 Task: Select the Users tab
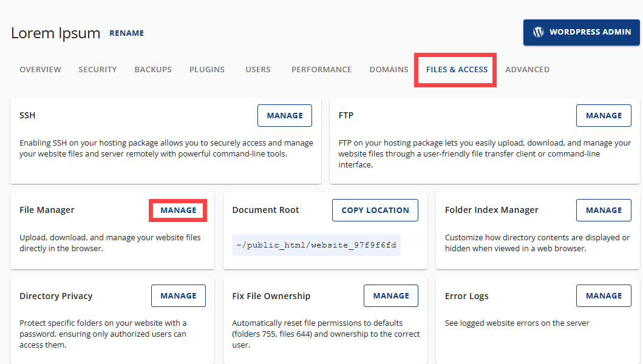[257, 69]
